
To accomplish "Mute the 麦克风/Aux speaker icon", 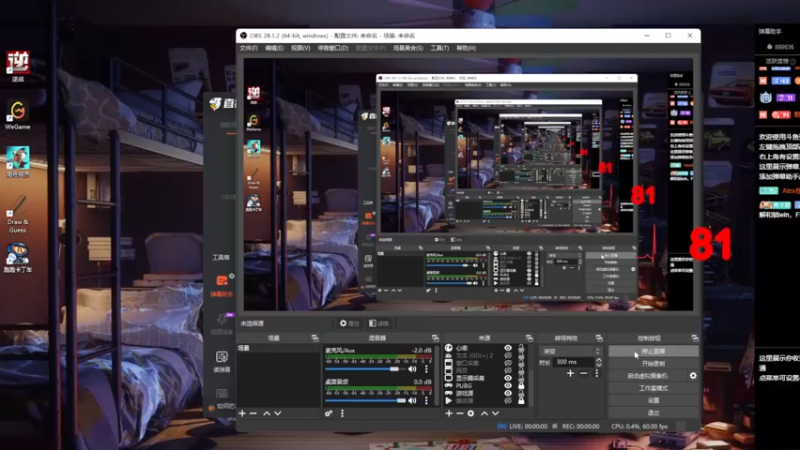I will [x=412, y=369].
